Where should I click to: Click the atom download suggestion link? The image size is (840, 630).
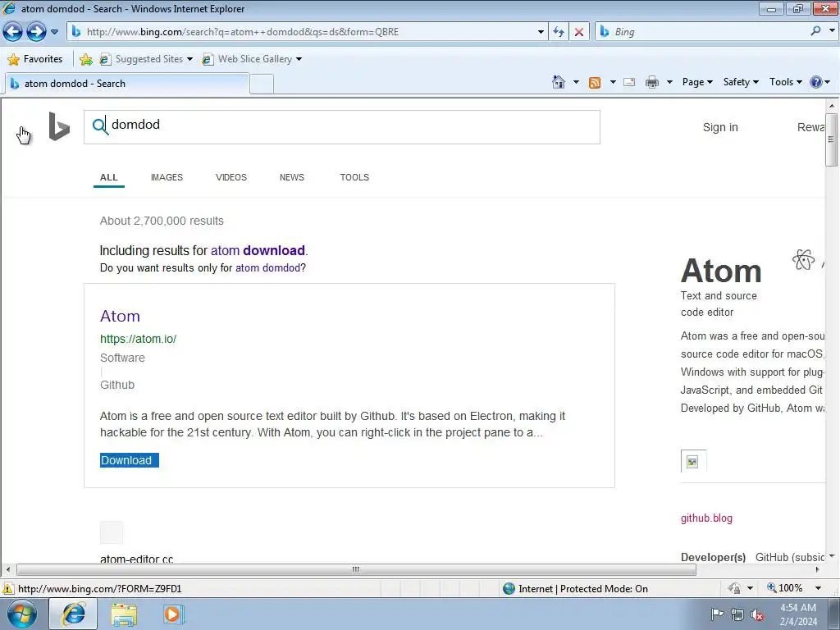[x=258, y=251]
